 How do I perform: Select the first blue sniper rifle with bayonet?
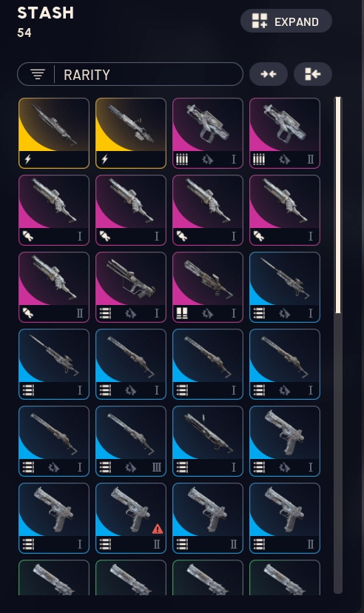[285, 287]
